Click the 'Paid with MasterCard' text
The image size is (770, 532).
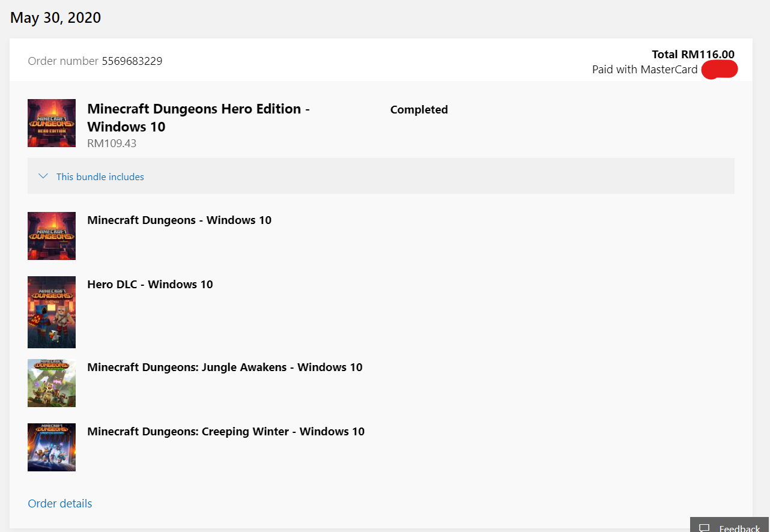645,70
